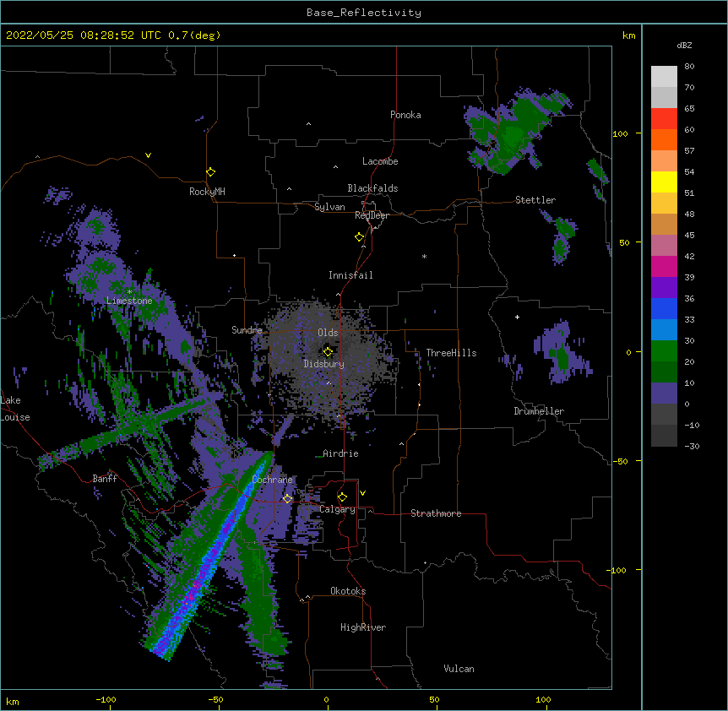728x711 pixels.
Task: Click the ThreeHills town label
Action: coord(451,353)
